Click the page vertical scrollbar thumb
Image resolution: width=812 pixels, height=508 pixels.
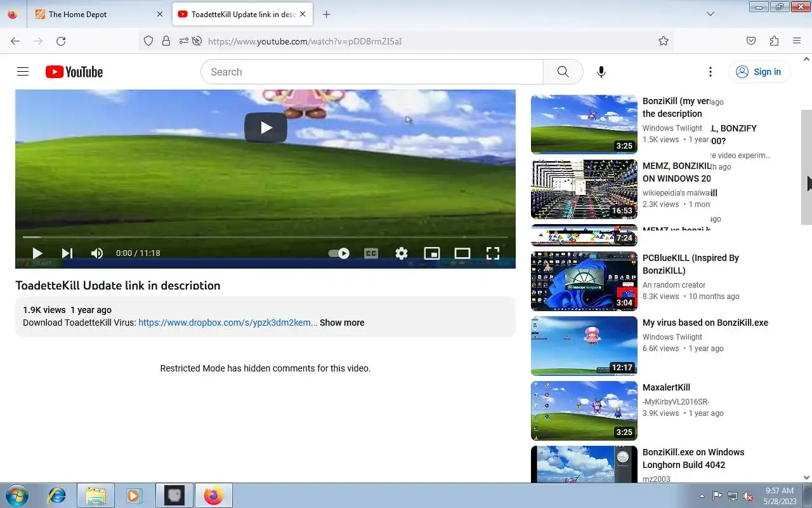click(806, 167)
